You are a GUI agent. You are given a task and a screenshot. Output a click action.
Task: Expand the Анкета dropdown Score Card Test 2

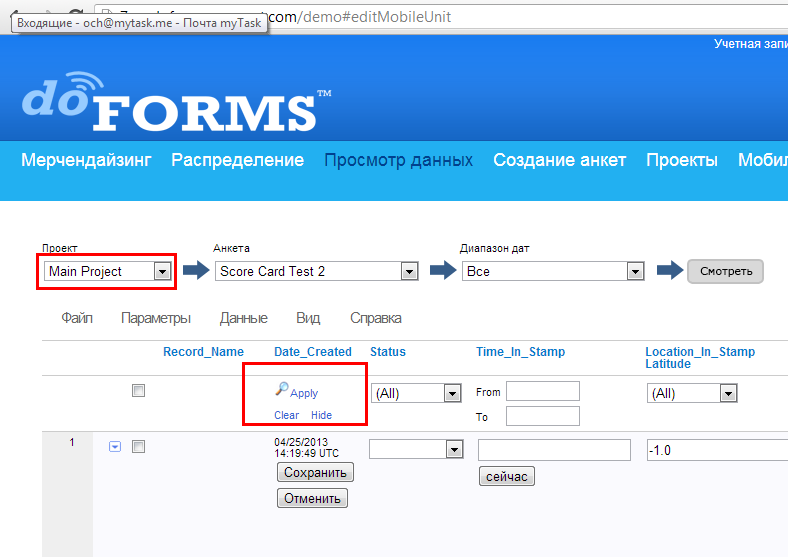(x=317, y=271)
